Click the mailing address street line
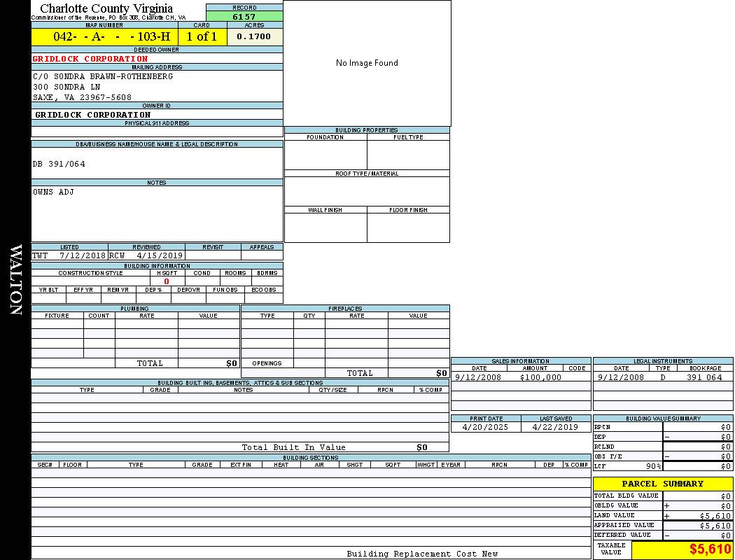735x560 pixels. click(x=66, y=87)
